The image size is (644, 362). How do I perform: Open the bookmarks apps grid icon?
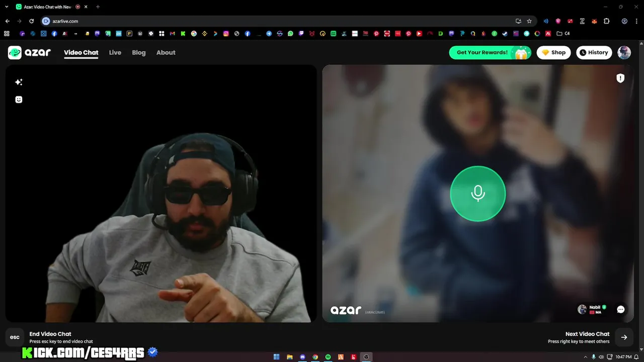[7, 34]
